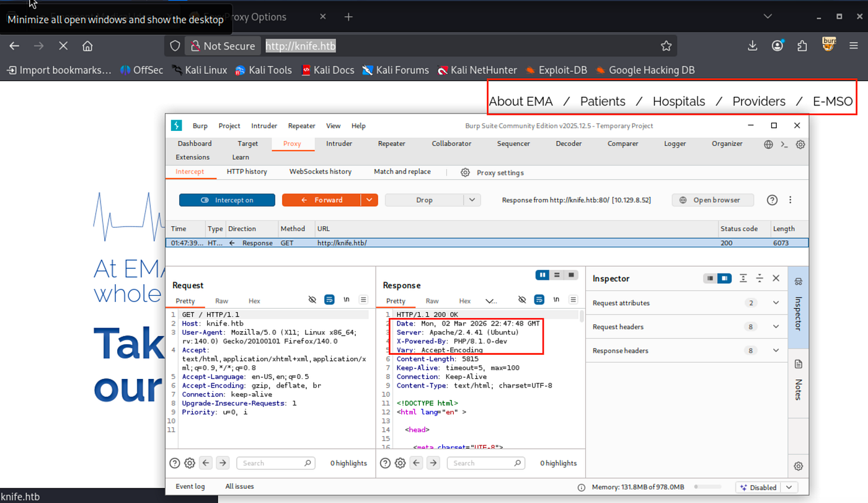Screen dimensions: 868x503
Task: Open Response panel search settings gear
Action: point(400,463)
